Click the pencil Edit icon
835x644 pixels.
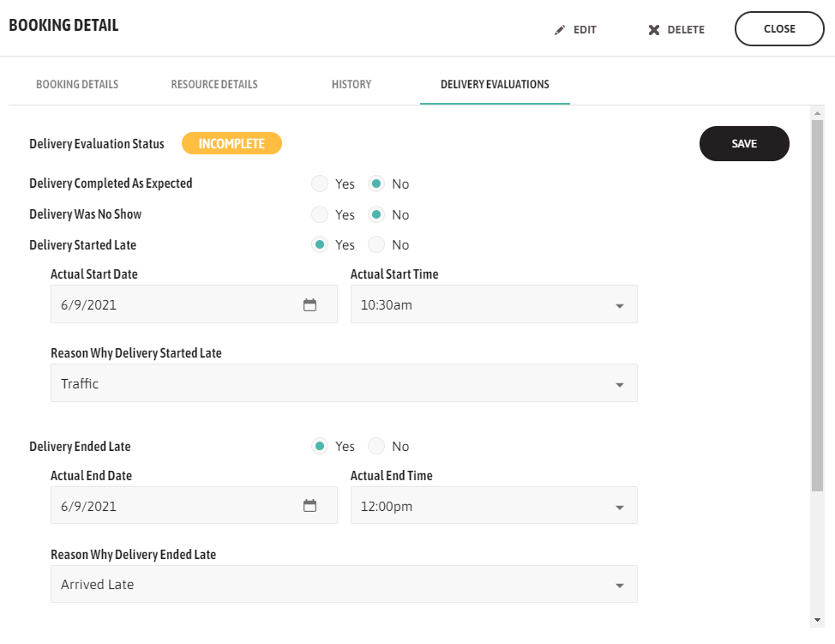pos(560,30)
